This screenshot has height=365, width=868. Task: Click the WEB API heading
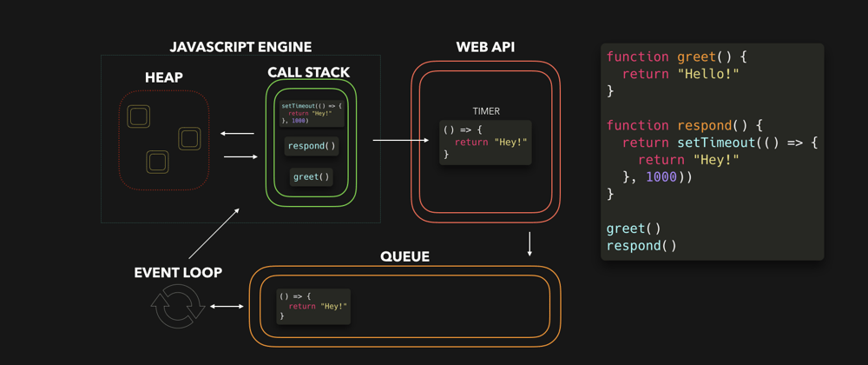click(485, 47)
